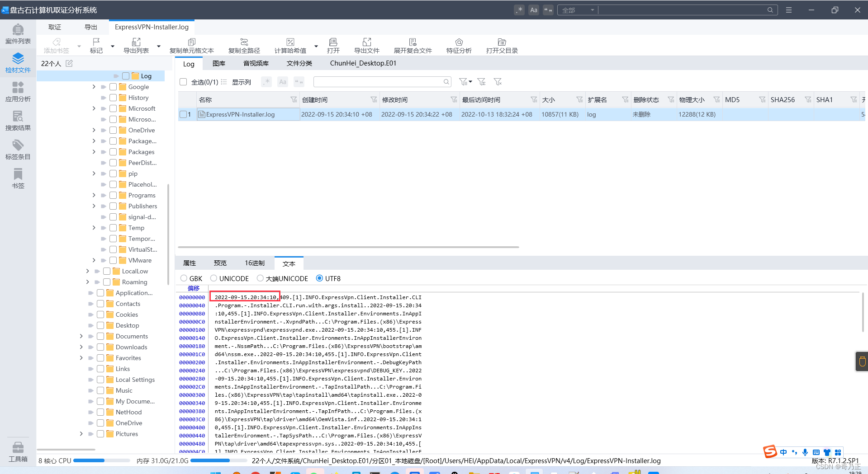Screen dimensions: 868x474
Task: Click the folder tree vertical scrollbar
Action: [x=168, y=234]
